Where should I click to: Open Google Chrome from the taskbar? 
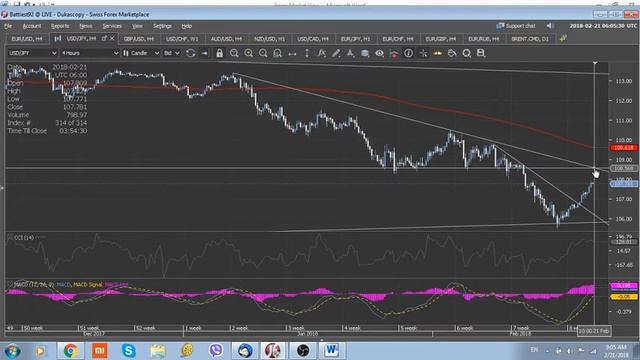[x=70, y=351]
